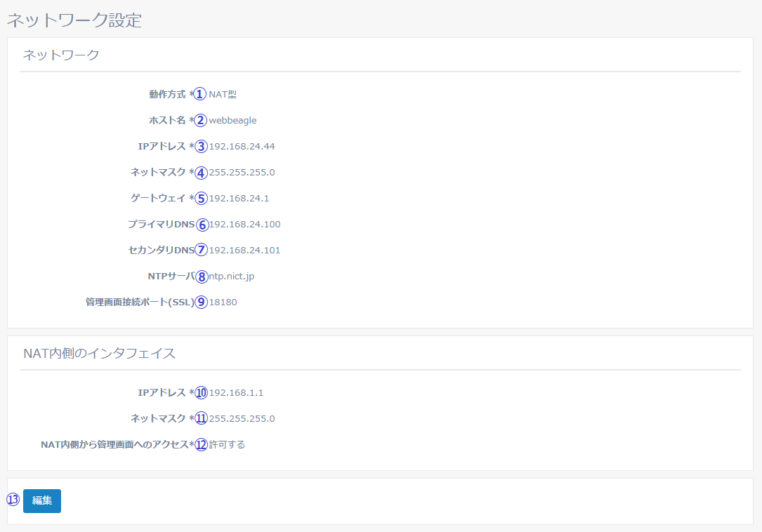Click the netmask value 255.255.255.0

243,172
